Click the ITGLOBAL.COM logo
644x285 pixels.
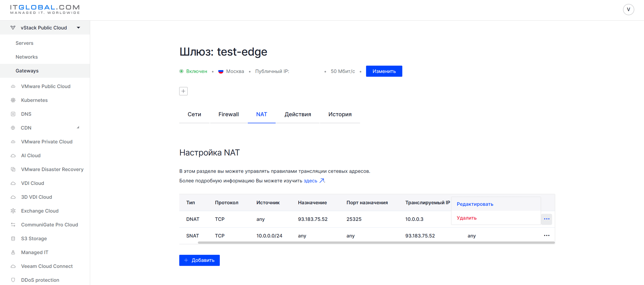45,10
